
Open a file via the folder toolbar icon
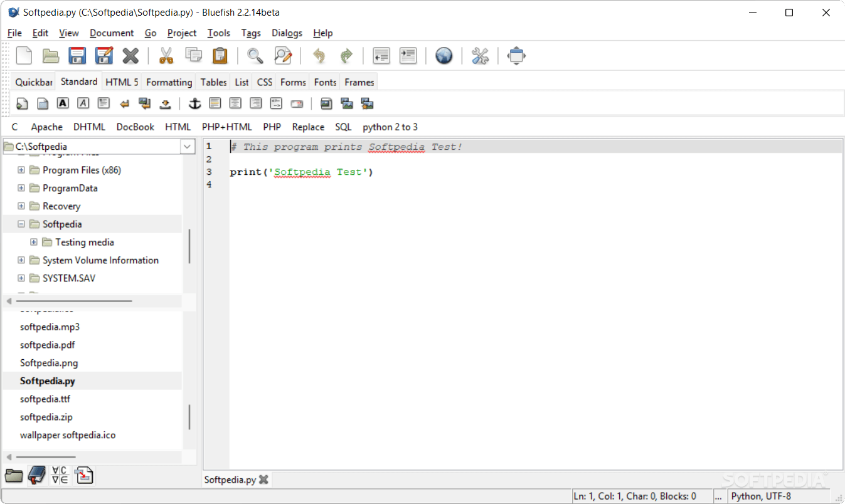pos(51,56)
